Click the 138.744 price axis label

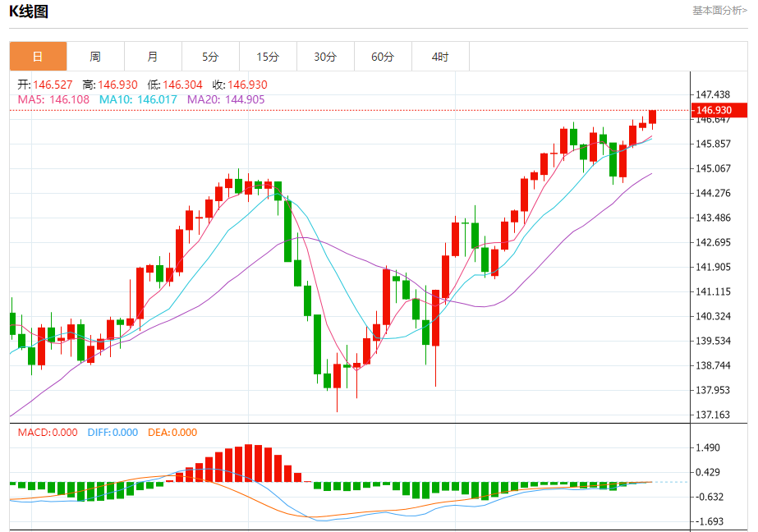(x=713, y=366)
